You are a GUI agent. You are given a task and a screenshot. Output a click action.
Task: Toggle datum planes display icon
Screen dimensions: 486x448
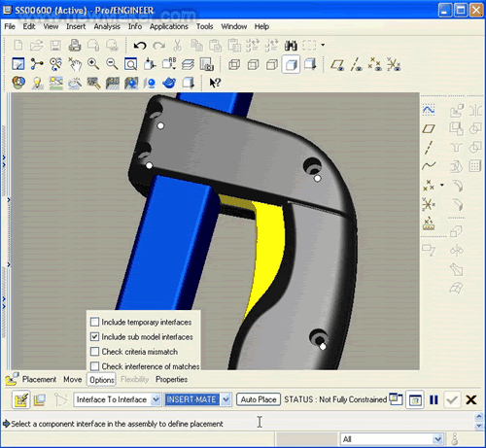[x=337, y=64]
